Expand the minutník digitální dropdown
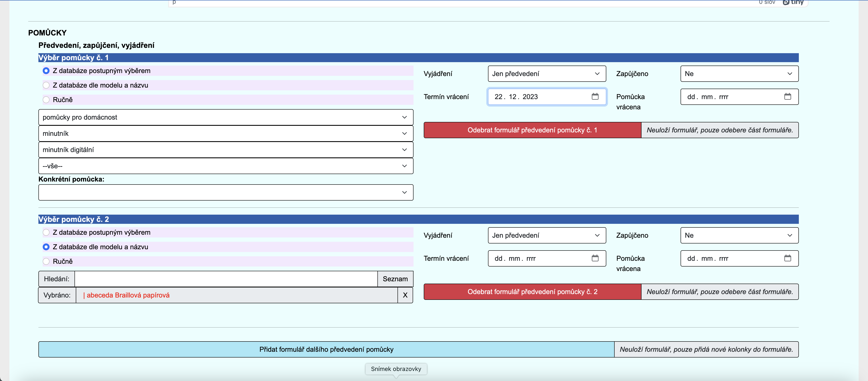The image size is (868, 381). tap(225, 150)
